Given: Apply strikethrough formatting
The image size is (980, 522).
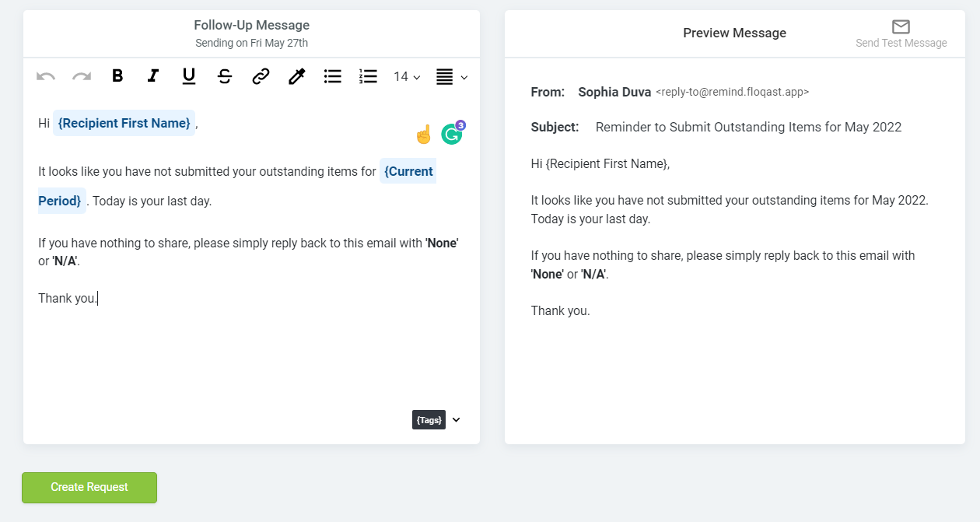Looking at the screenshot, I should click(225, 76).
